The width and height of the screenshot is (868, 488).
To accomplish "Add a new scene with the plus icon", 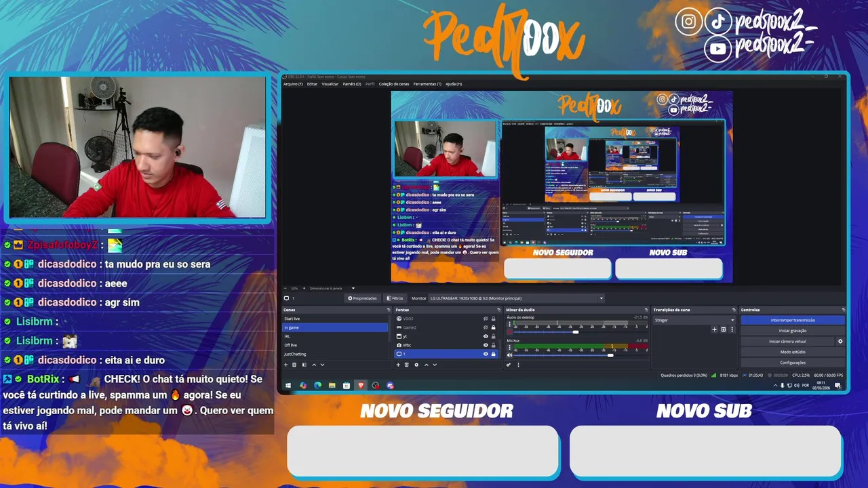I will [285, 365].
